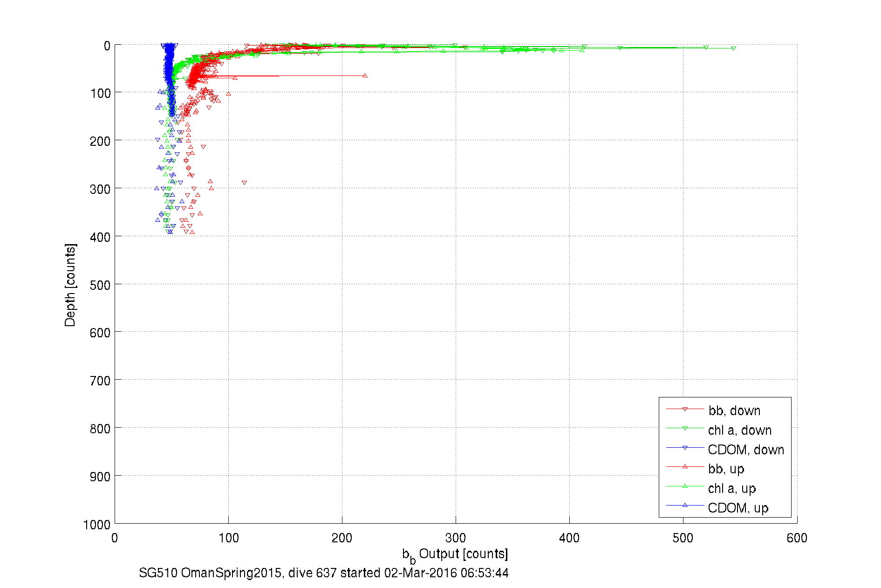Click the green down-triangle legend marker
881x588 pixels.
pos(685,429)
